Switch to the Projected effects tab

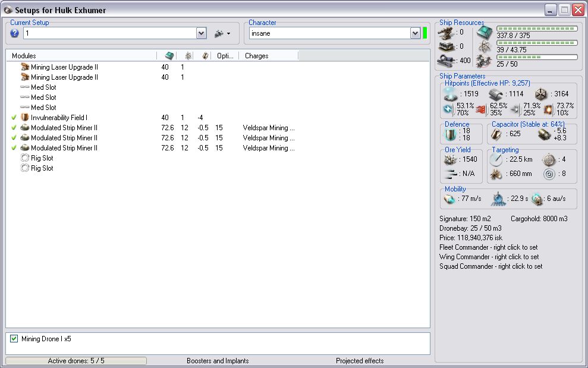360,361
